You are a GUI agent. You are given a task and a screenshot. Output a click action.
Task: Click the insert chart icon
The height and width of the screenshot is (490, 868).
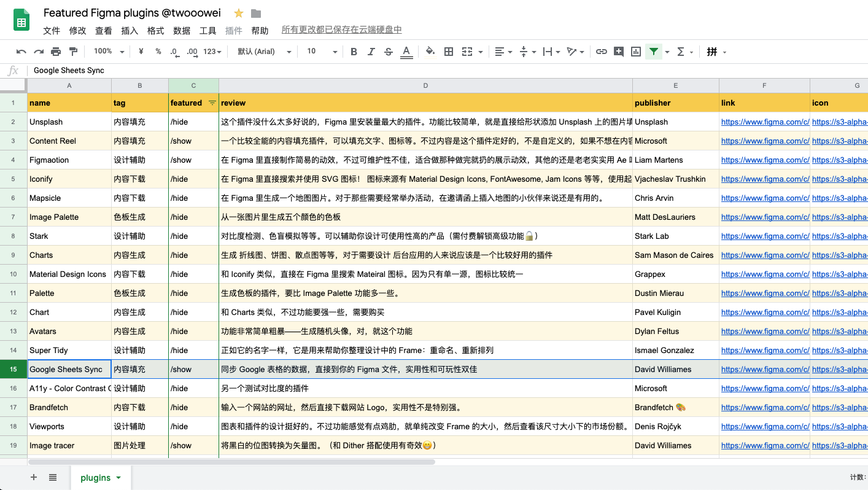(636, 52)
